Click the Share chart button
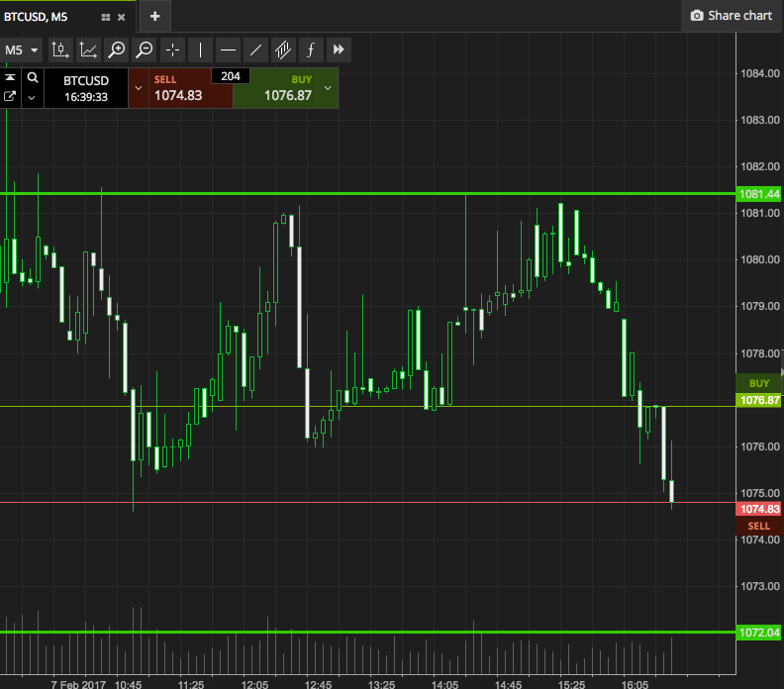The height and width of the screenshot is (689, 784). coord(731,16)
